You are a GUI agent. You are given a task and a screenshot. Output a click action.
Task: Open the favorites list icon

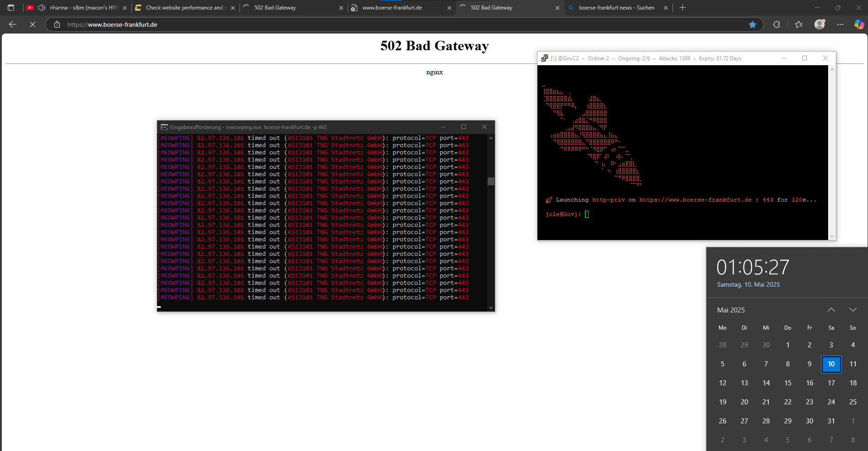tap(799, 24)
